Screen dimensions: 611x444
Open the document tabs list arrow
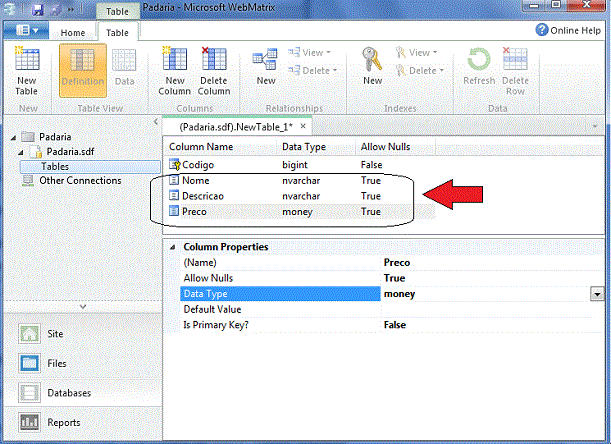tap(595, 126)
